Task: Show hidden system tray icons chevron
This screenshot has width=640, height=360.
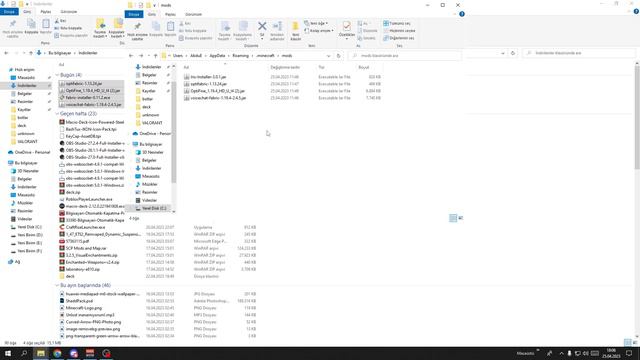Action: (561, 353)
